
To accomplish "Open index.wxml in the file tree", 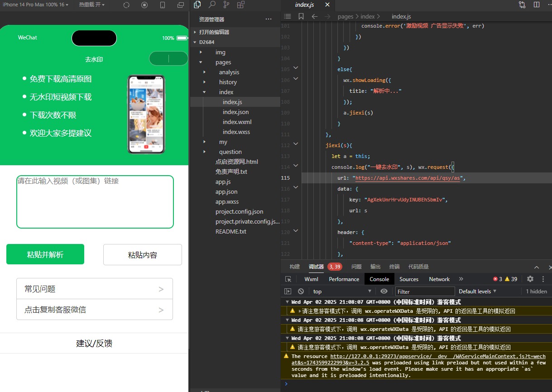I will click(237, 122).
